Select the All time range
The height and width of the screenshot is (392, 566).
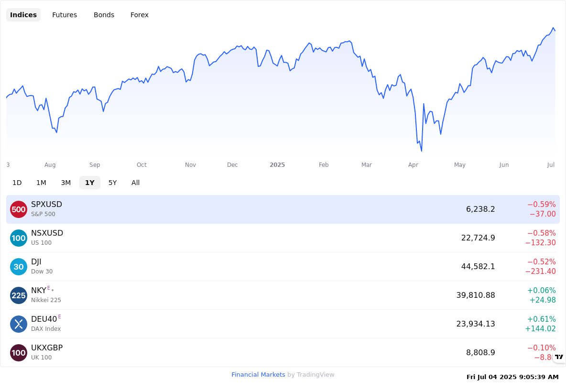click(x=135, y=183)
